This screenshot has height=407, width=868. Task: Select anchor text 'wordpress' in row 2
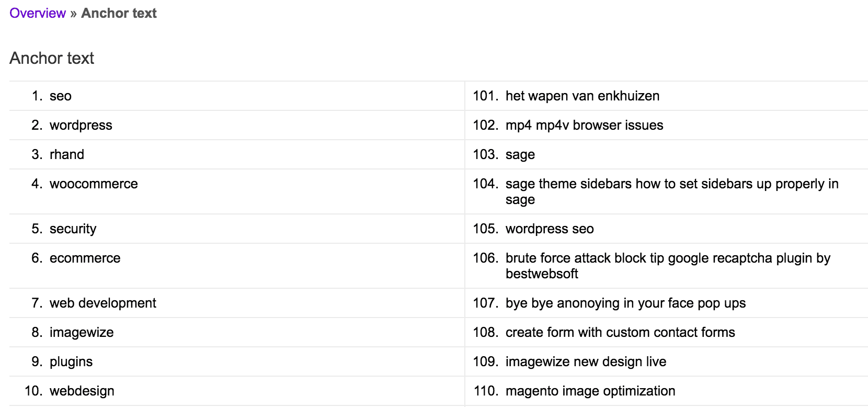[81, 125]
